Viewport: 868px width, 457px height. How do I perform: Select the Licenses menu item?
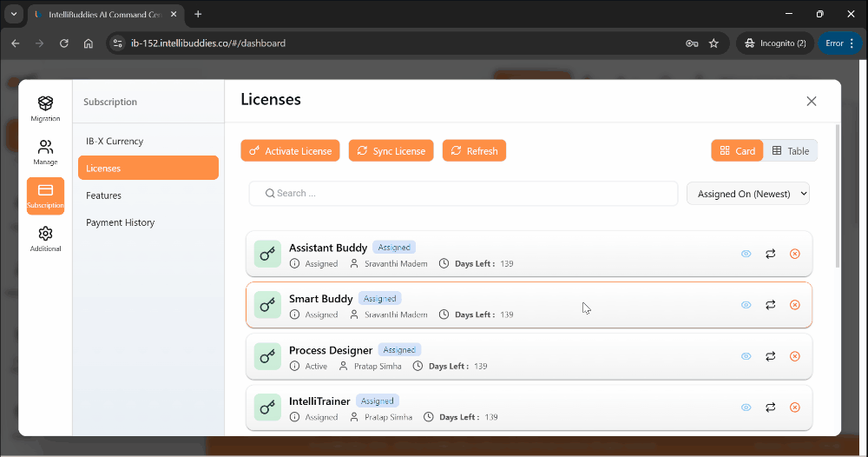click(148, 168)
